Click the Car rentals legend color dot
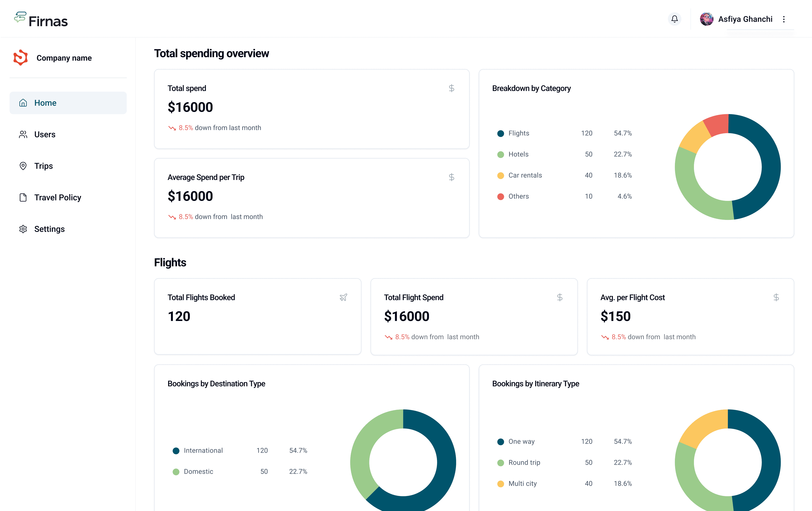 pyautogui.click(x=500, y=176)
